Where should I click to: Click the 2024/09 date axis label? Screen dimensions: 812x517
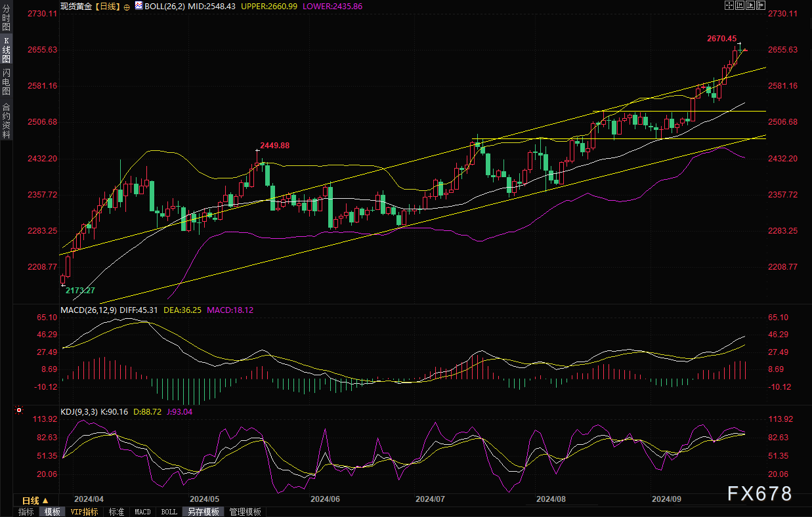tap(666, 499)
